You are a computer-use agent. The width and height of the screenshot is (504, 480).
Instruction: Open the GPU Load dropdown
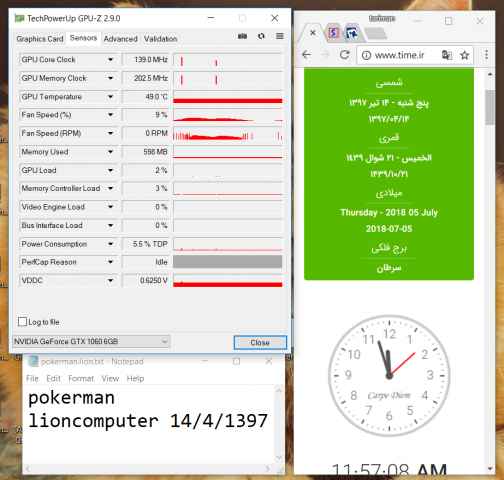coord(110,170)
